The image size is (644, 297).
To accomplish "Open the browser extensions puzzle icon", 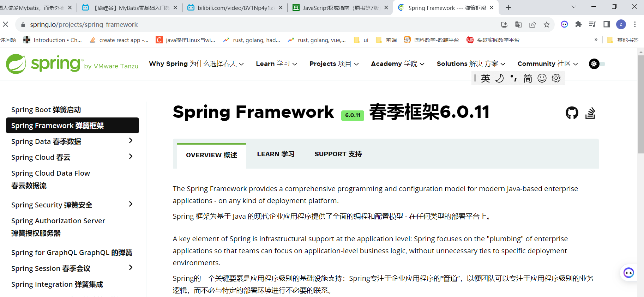I will pyautogui.click(x=578, y=24).
